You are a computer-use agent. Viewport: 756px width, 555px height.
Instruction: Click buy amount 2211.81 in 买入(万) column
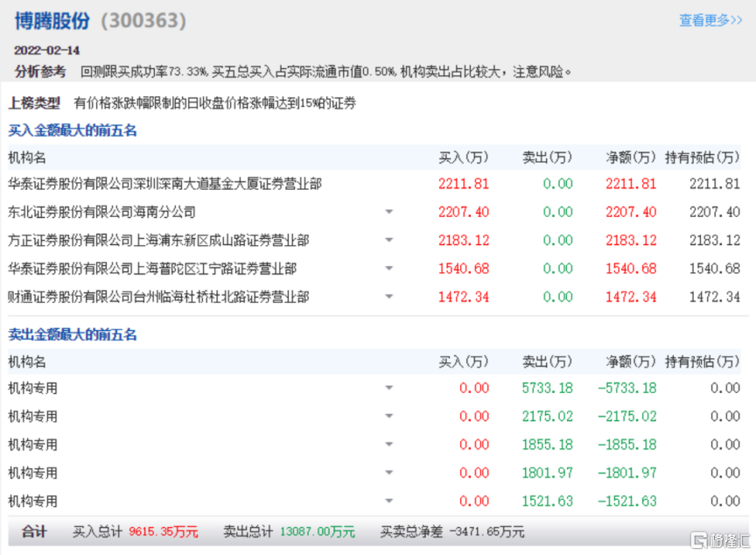point(464,184)
